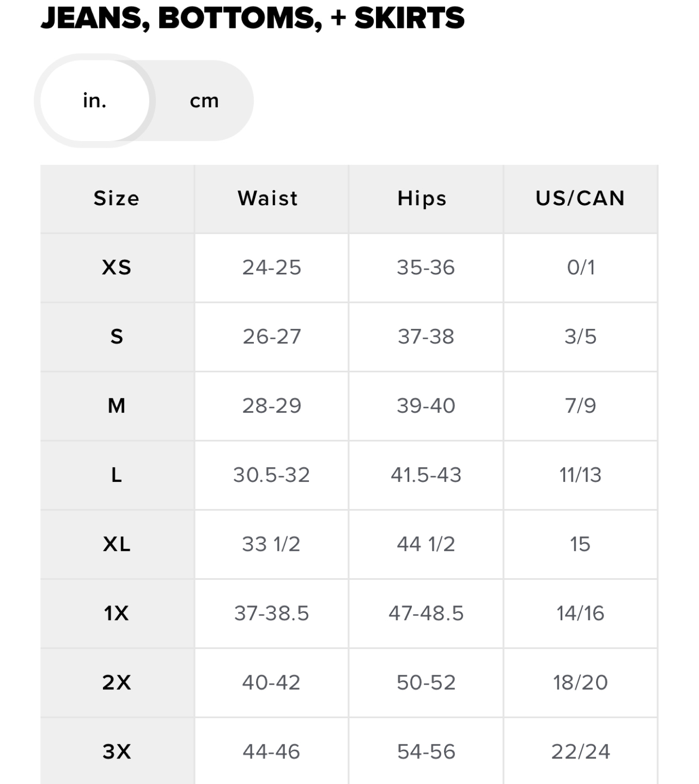Image resolution: width=699 pixels, height=784 pixels.
Task: Click the 22/24 US/CAN size cell
Action: tap(580, 751)
